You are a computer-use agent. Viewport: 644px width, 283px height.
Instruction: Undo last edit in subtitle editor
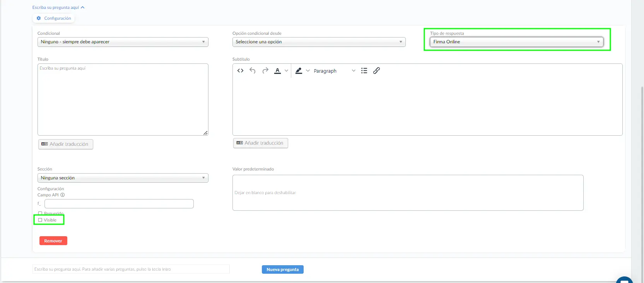(x=253, y=71)
